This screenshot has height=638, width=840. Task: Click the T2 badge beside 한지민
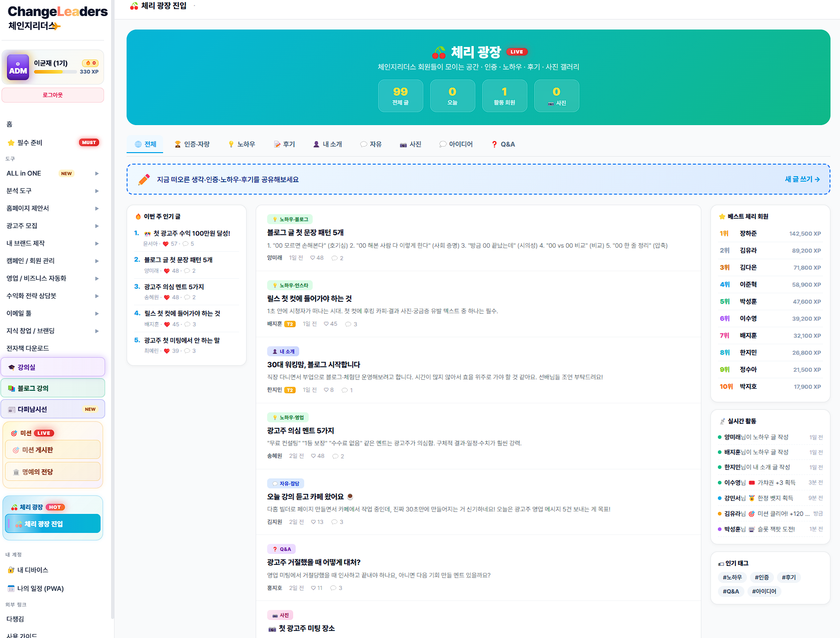click(290, 390)
